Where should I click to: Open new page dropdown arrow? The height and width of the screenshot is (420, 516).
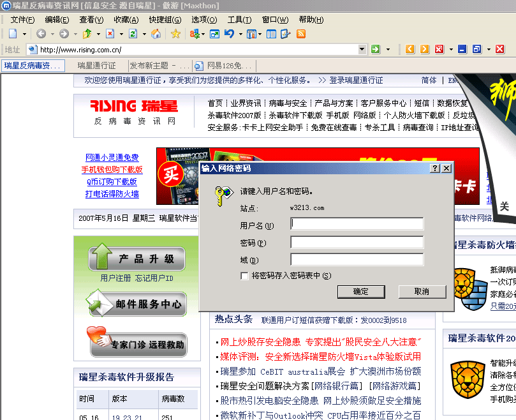[24, 34]
